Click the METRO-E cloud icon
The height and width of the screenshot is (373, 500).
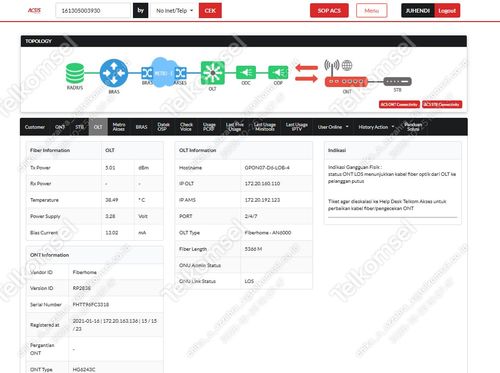[x=163, y=72]
